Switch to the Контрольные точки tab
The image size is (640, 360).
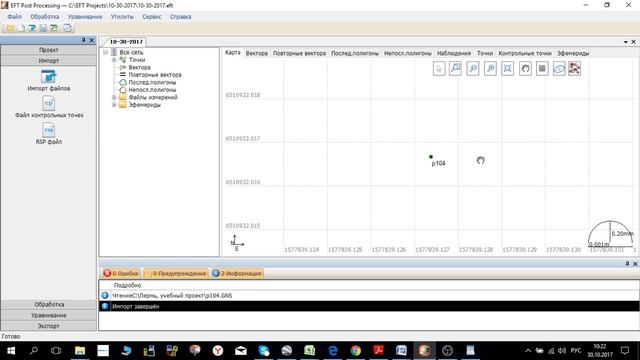[525, 53]
